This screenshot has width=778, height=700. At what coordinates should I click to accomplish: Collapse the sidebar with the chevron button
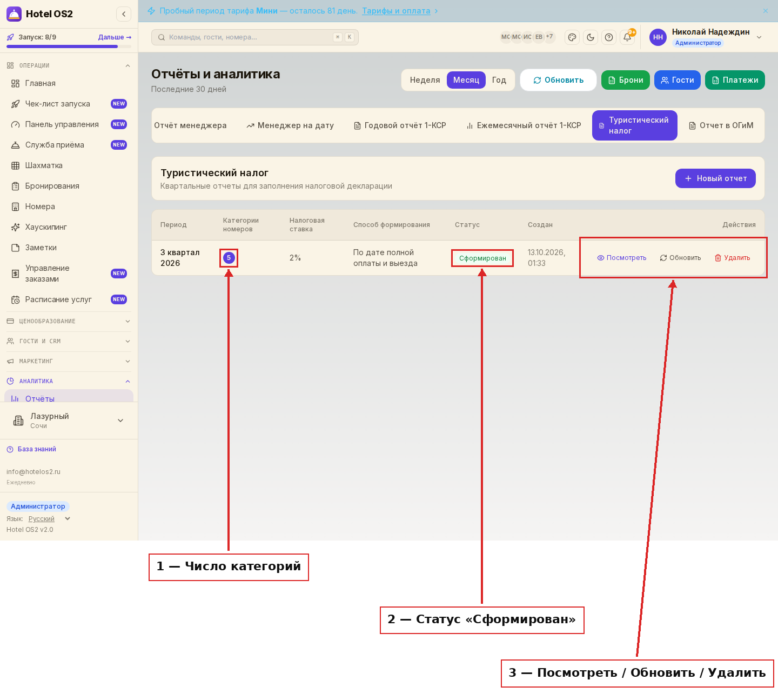pos(124,14)
